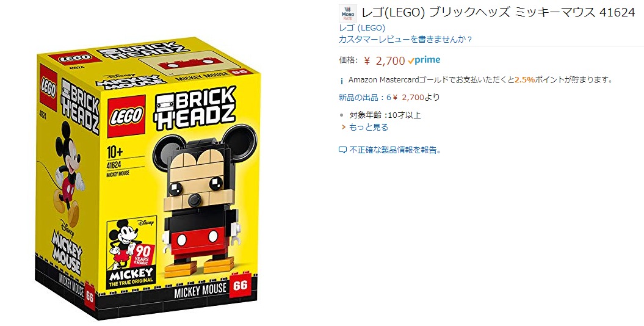Click the ¥ 2,700より new offers price
The image size is (644, 326).
point(416,97)
